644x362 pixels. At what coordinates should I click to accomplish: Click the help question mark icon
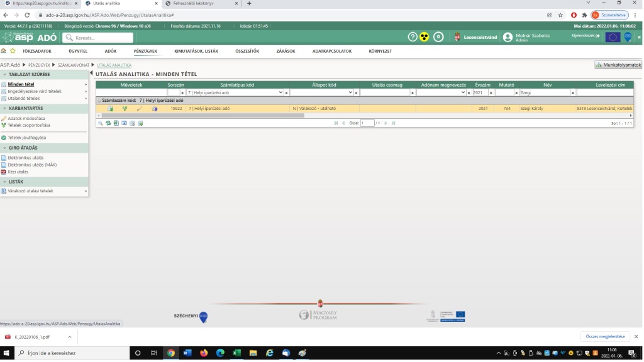pos(413,37)
